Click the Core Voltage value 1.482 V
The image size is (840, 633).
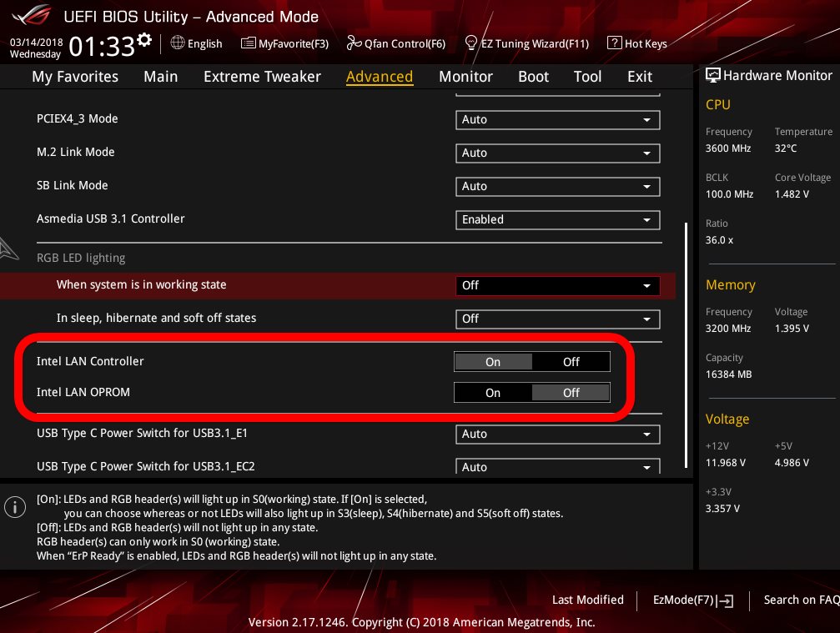click(792, 194)
